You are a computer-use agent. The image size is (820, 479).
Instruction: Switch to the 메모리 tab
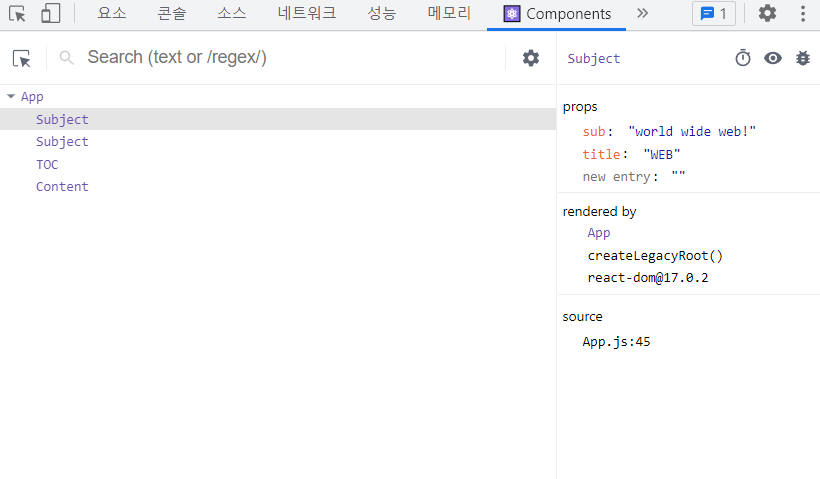(449, 14)
